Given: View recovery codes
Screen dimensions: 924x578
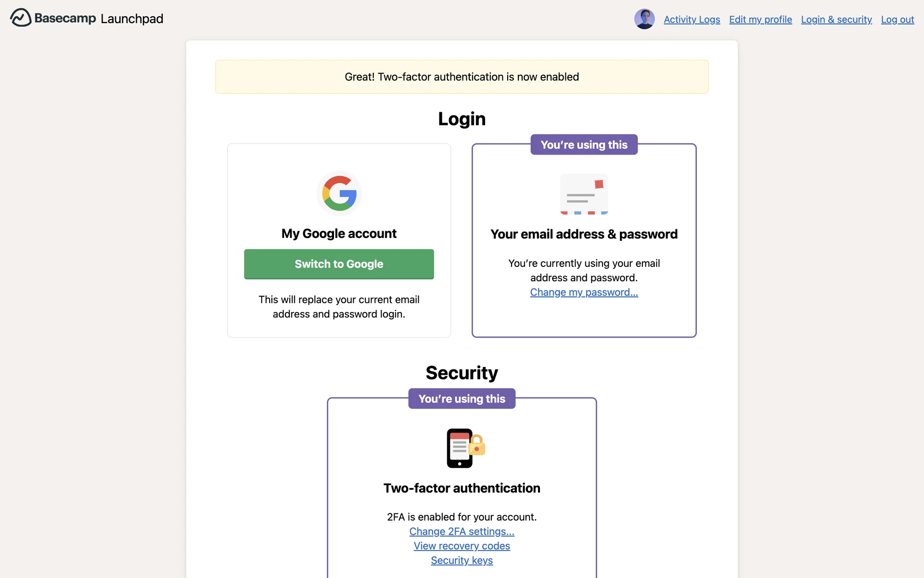Looking at the screenshot, I should (462, 546).
